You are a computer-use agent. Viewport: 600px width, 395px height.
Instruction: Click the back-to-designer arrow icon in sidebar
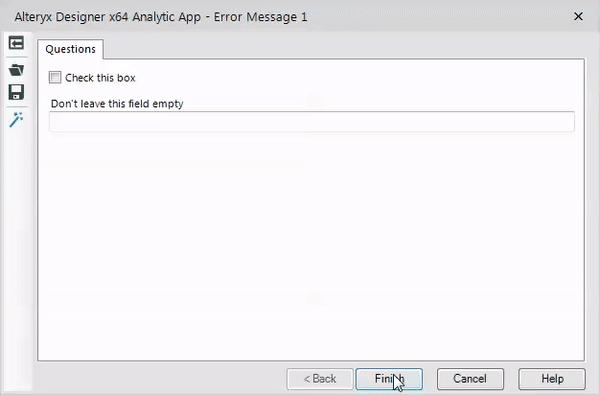tap(16, 43)
